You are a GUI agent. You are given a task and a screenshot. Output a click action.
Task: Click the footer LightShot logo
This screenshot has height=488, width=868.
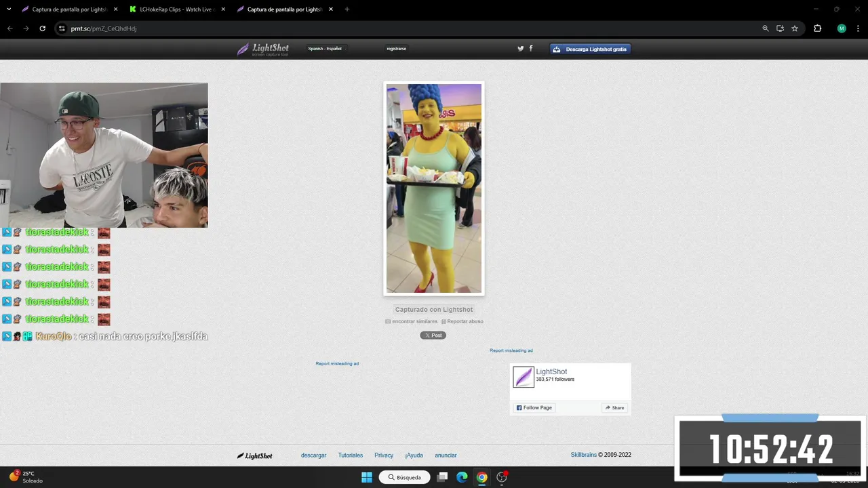254,455
